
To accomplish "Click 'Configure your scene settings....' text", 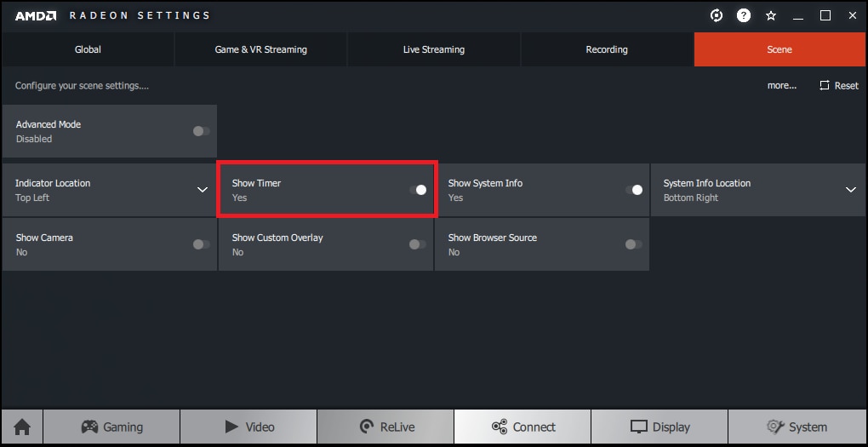I will (82, 86).
